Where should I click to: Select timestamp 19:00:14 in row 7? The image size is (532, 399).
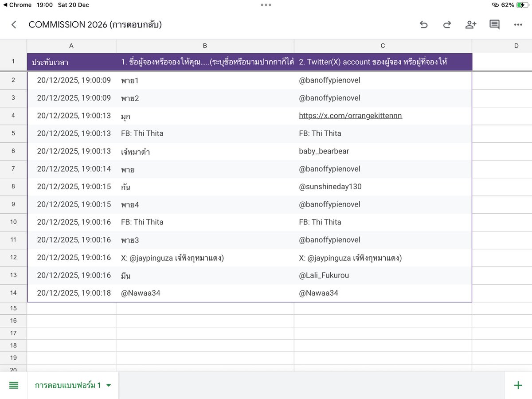click(x=71, y=169)
